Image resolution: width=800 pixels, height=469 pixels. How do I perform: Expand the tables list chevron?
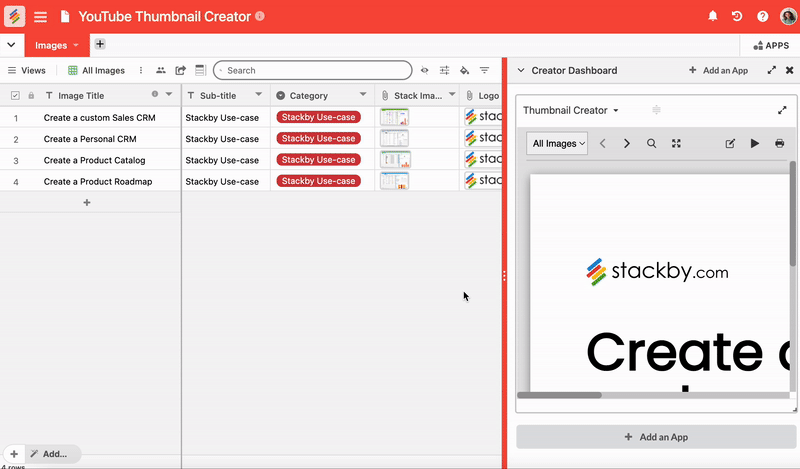[x=11, y=45]
